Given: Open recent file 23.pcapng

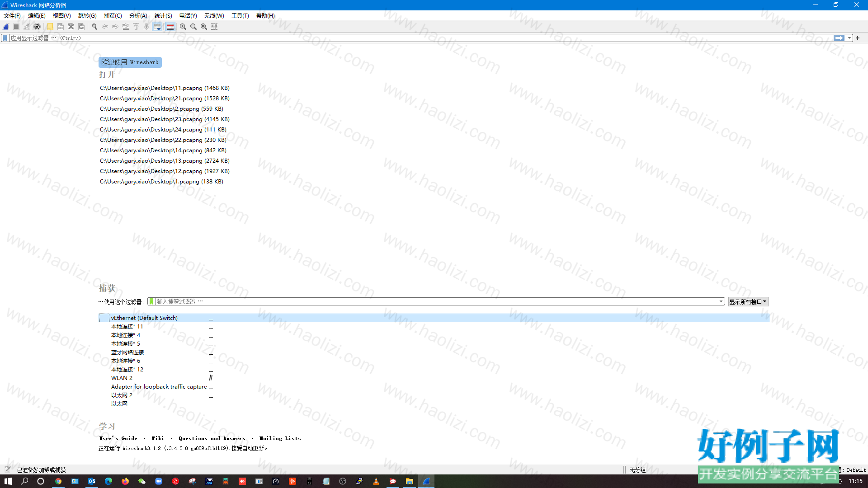Looking at the screenshot, I should pyautogui.click(x=165, y=119).
